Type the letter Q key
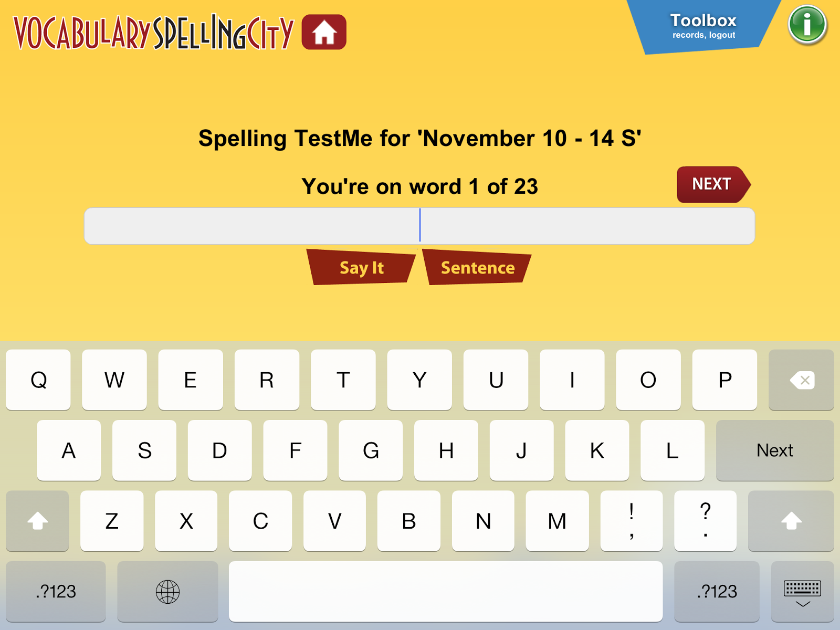The width and height of the screenshot is (840, 630). click(38, 380)
